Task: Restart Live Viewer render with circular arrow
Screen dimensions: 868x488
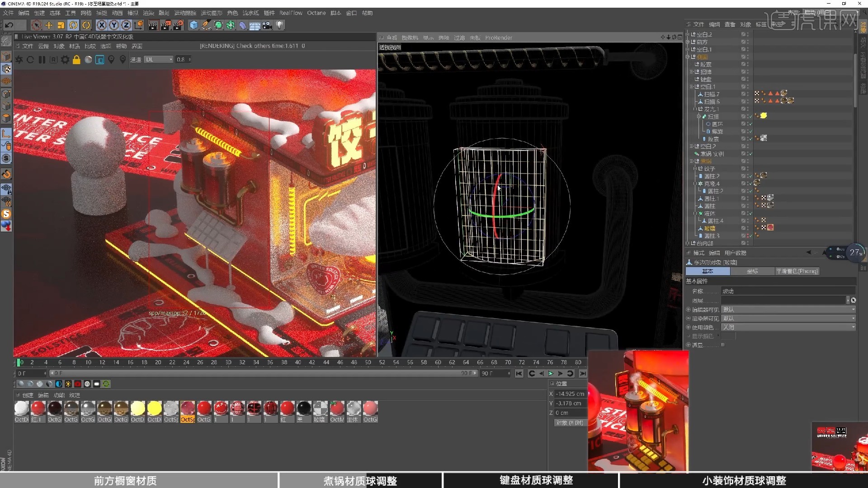Action: [x=30, y=60]
